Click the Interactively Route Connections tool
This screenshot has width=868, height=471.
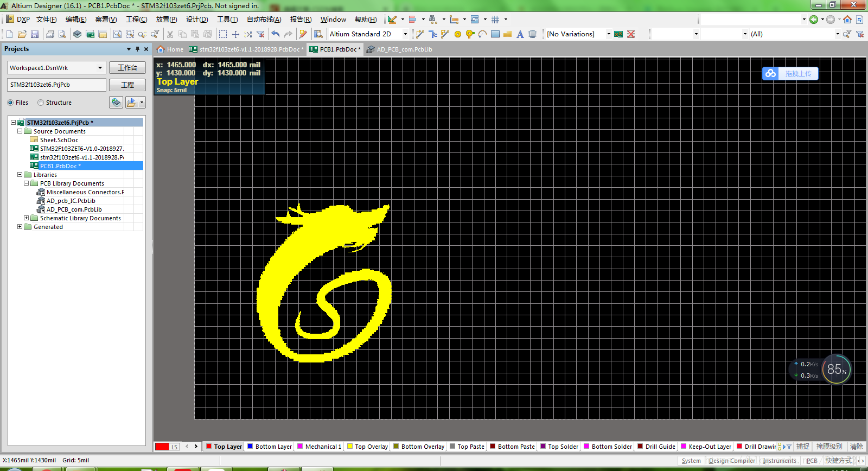click(420, 34)
